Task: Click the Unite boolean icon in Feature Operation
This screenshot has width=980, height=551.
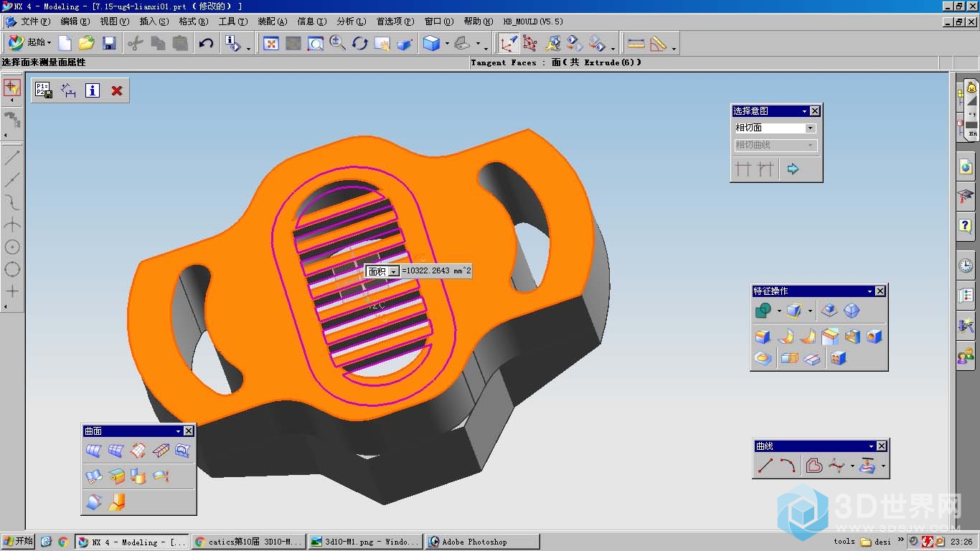Action: coord(763,311)
